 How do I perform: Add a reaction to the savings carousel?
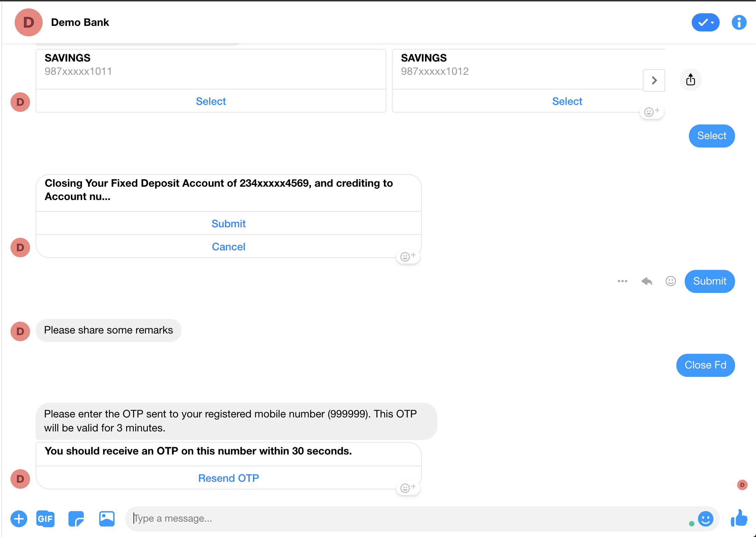[x=652, y=112]
